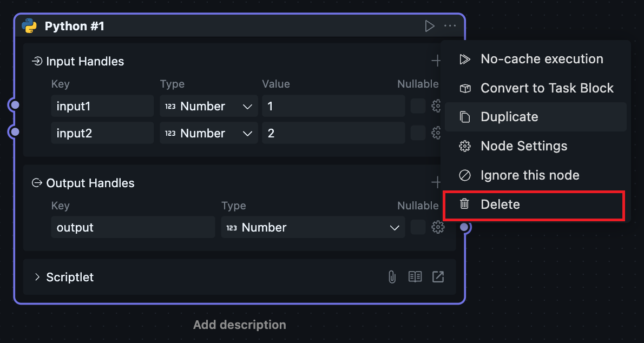Toggle Nullable checkbox for input1
Image resolution: width=644 pixels, height=343 pixels.
tap(418, 106)
